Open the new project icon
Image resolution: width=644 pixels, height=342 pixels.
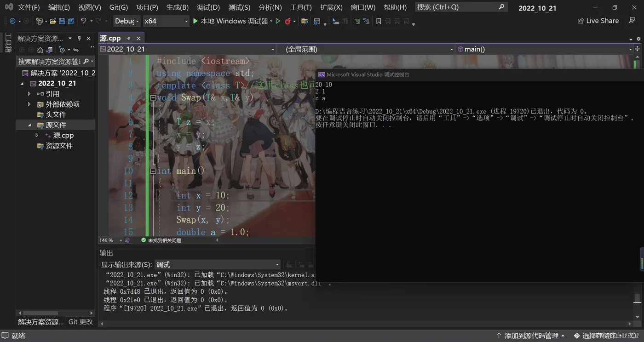(39, 21)
